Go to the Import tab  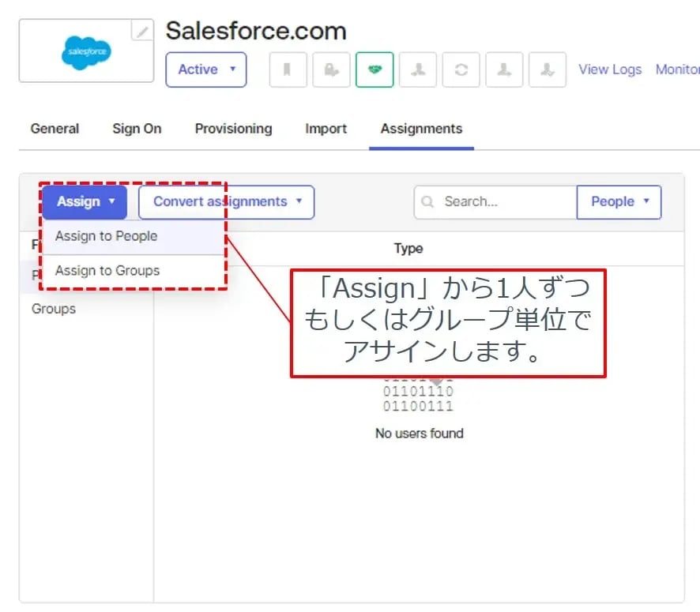click(326, 129)
